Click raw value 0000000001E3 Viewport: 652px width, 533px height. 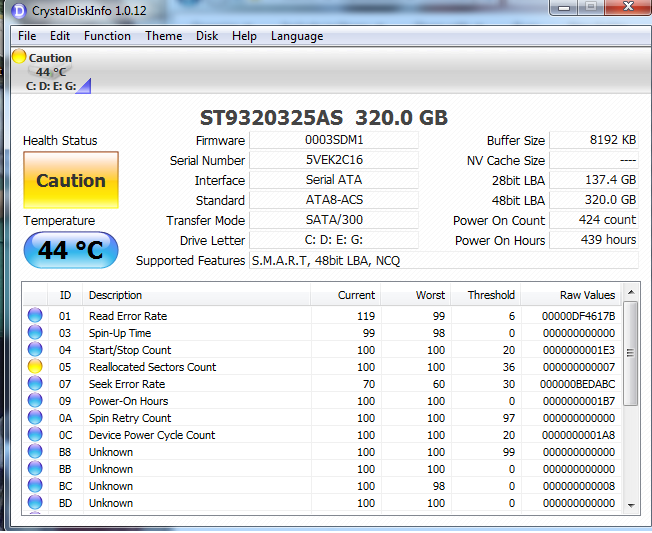coord(579,350)
